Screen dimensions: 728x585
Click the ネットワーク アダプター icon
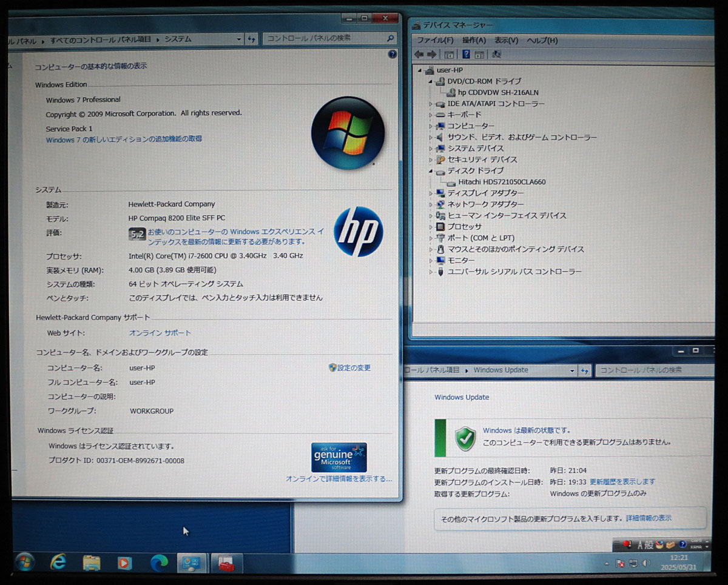(x=440, y=204)
